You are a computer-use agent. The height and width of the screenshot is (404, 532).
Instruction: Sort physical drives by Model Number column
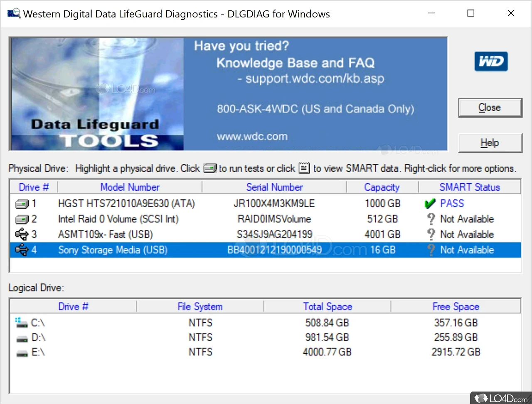[130, 187]
